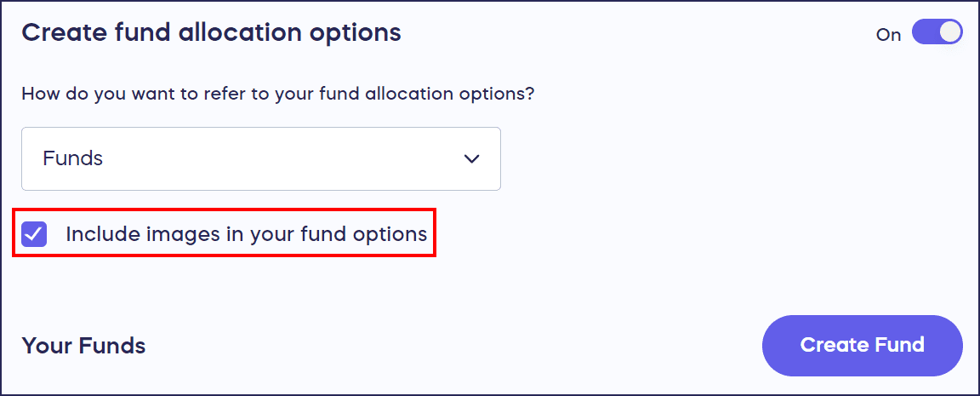980x396 pixels.
Task: Click the "On" label beside the switch
Action: (x=888, y=35)
